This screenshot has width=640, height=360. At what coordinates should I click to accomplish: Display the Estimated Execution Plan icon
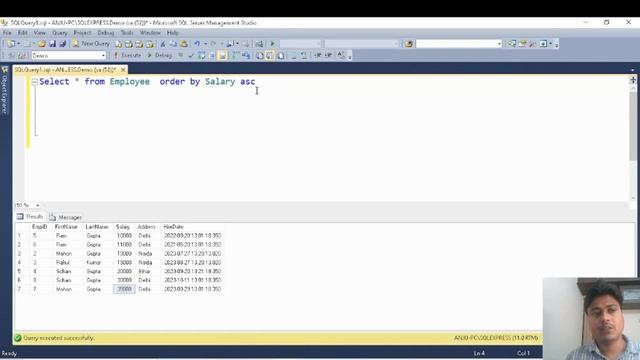click(x=202, y=56)
